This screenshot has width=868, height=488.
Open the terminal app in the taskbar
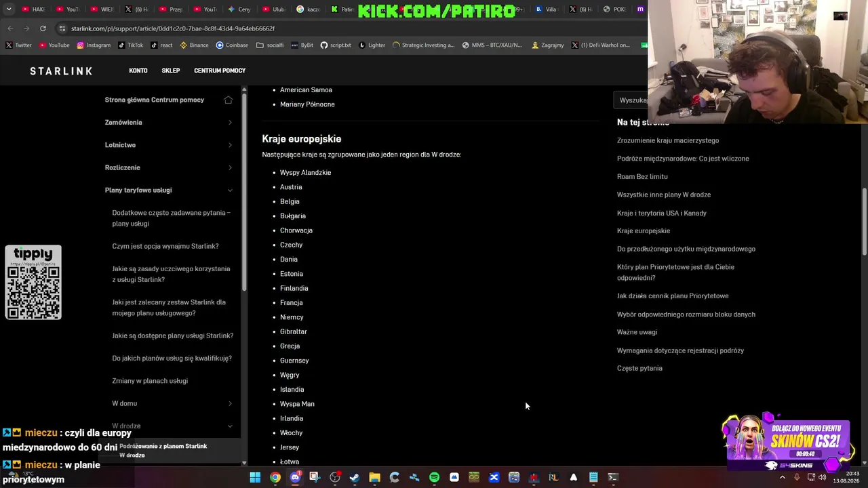(613, 477)
